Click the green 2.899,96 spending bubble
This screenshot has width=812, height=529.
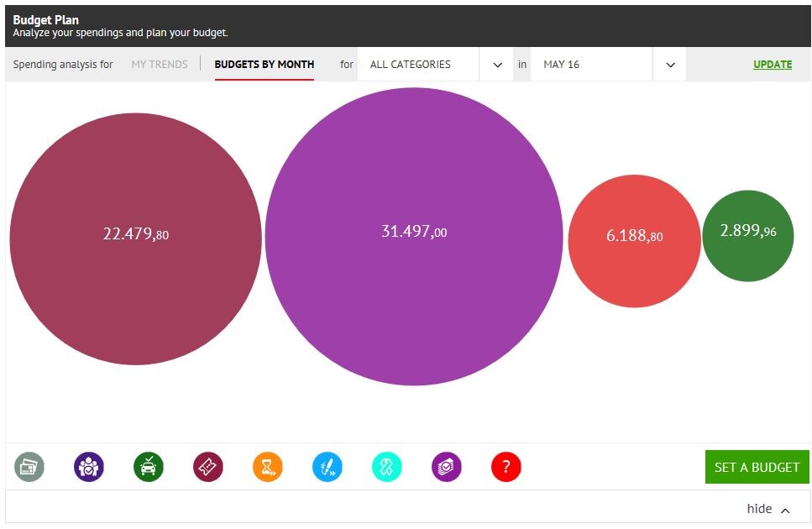pos(748,236)
